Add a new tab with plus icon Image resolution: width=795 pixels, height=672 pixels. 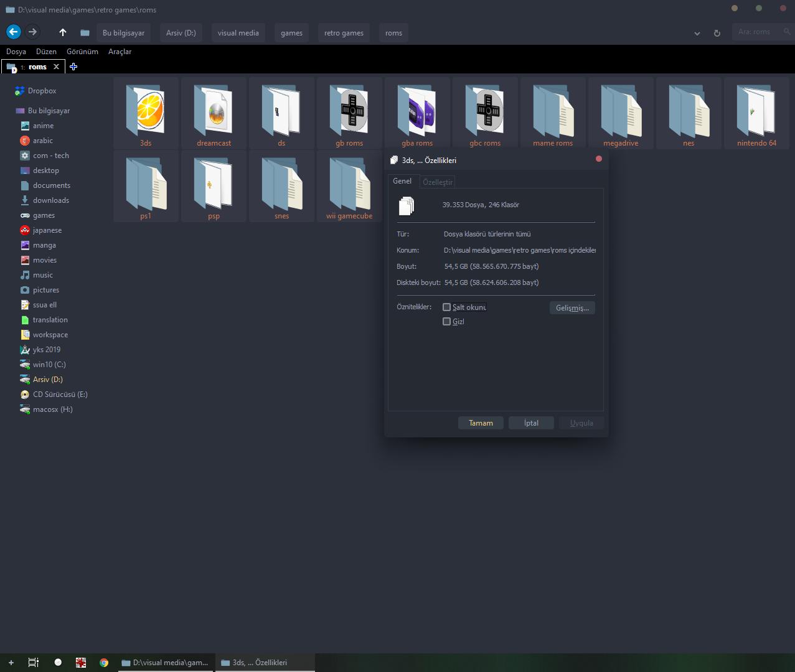pos(73,67)
